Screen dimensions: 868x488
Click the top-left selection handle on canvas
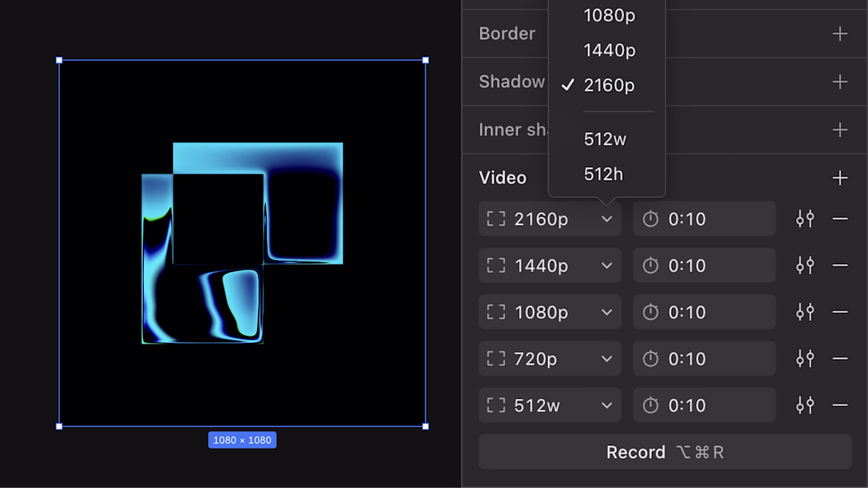(x=59, y=60)
